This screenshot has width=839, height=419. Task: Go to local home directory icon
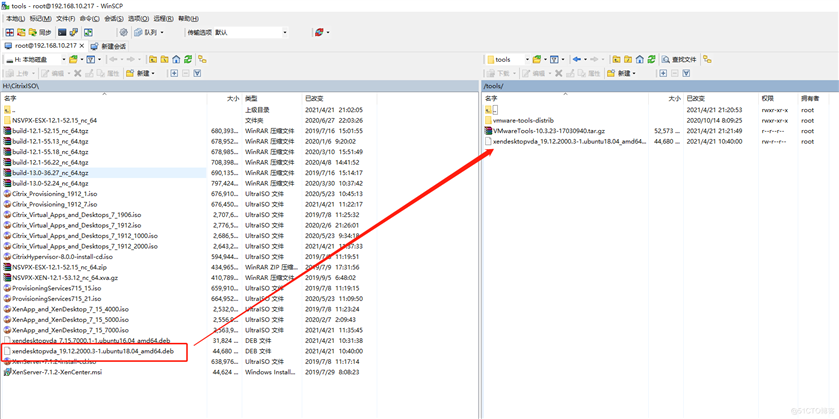(176, 59)
